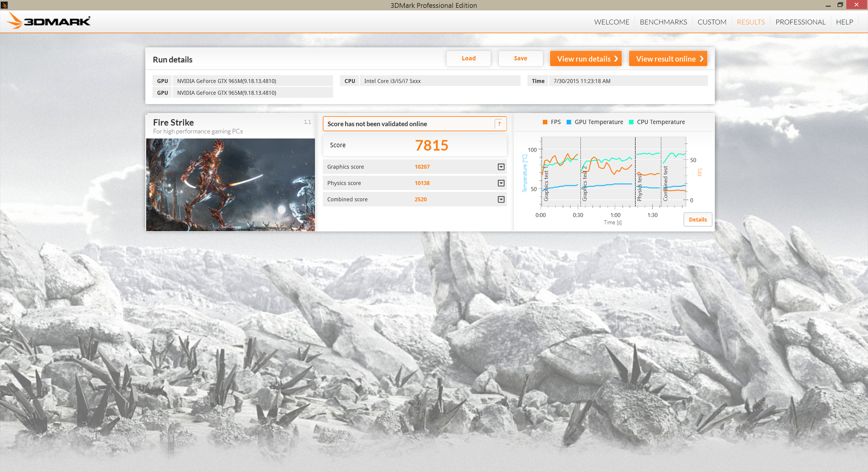Select the Results tab
The image size is (868, 472).
[751, 22]
